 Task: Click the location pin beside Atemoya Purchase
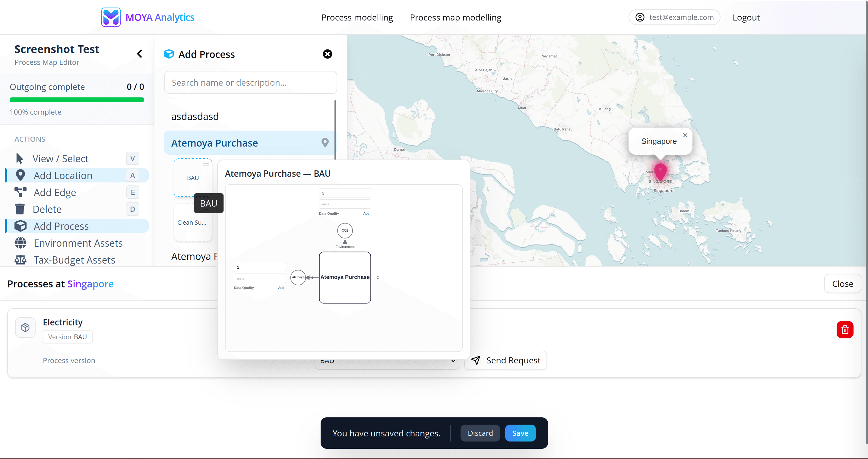325,143
